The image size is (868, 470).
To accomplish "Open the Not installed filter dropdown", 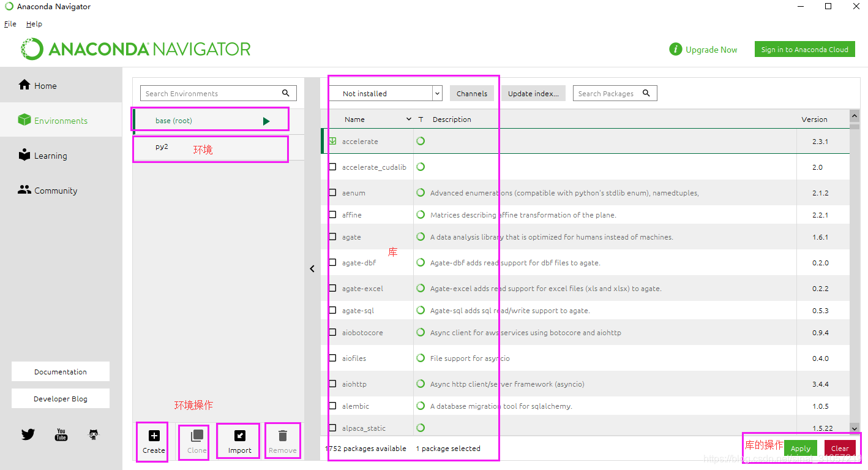I will (x=385, y=93).
